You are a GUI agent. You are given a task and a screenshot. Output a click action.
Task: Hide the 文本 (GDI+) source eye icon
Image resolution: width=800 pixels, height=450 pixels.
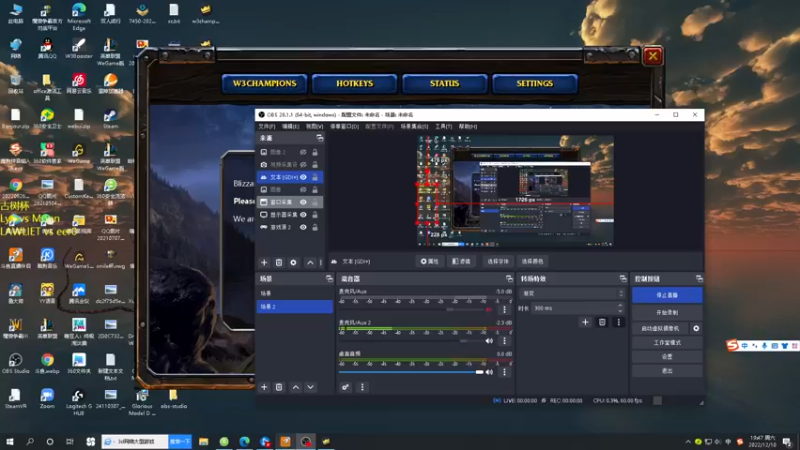303,177
